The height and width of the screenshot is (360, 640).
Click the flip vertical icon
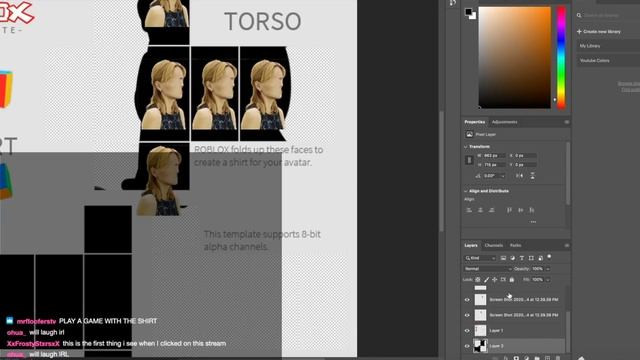tap(532, 176)
